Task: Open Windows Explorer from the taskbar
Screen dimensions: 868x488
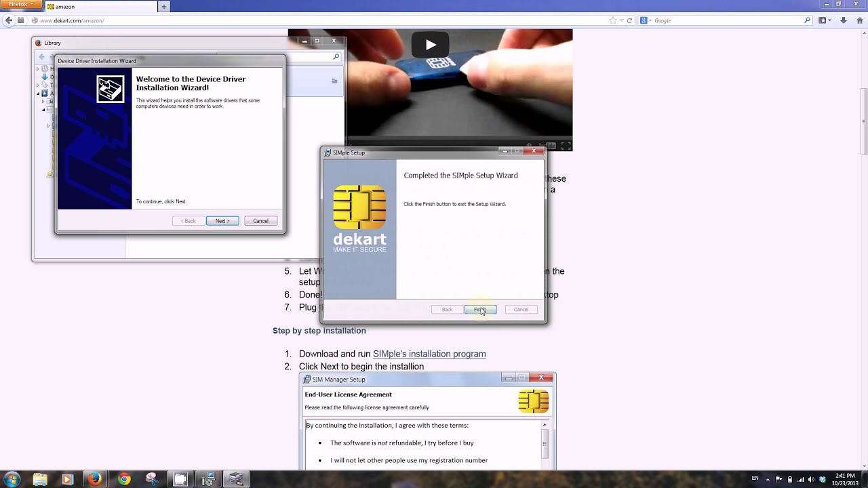Action: click(x=40, y=479)
